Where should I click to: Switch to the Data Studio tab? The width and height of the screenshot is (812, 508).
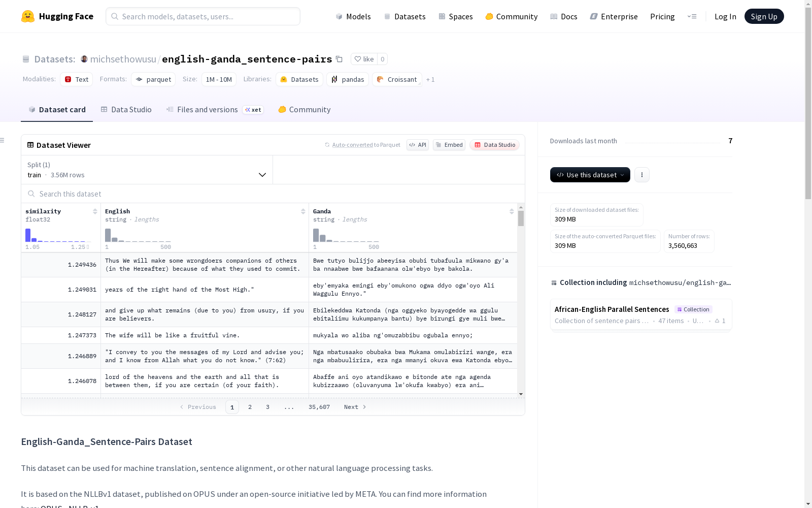[126, 110]
